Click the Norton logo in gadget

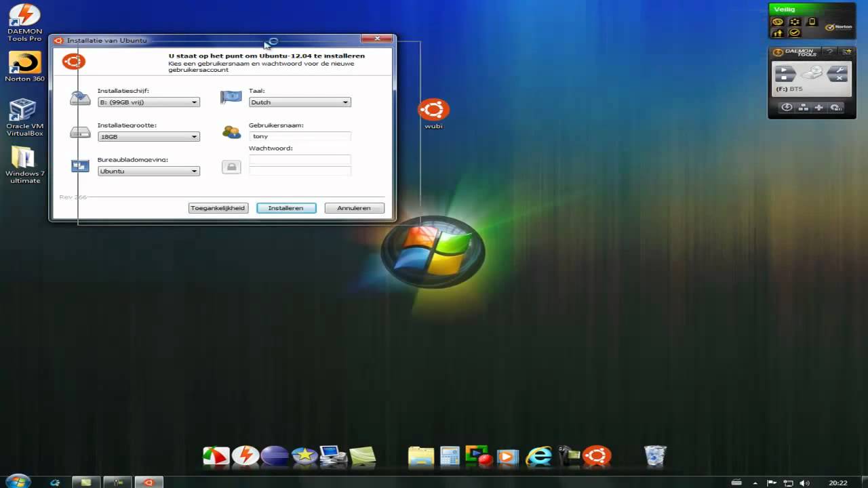click(x=839, y=27)
